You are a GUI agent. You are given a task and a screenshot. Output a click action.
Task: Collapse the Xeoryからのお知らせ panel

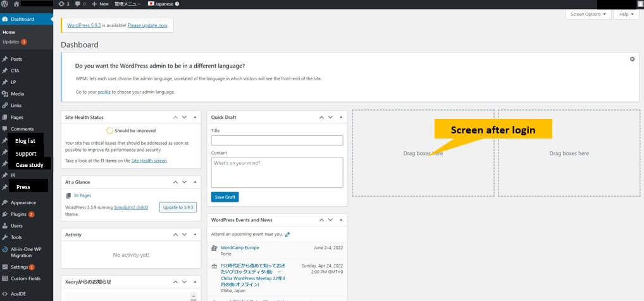coord(195,282)
